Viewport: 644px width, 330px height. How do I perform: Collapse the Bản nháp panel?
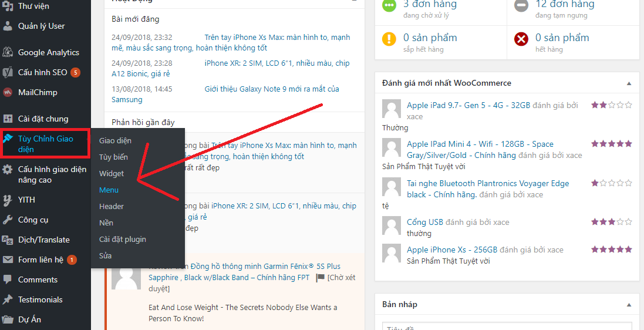click(x=629, y=305)
